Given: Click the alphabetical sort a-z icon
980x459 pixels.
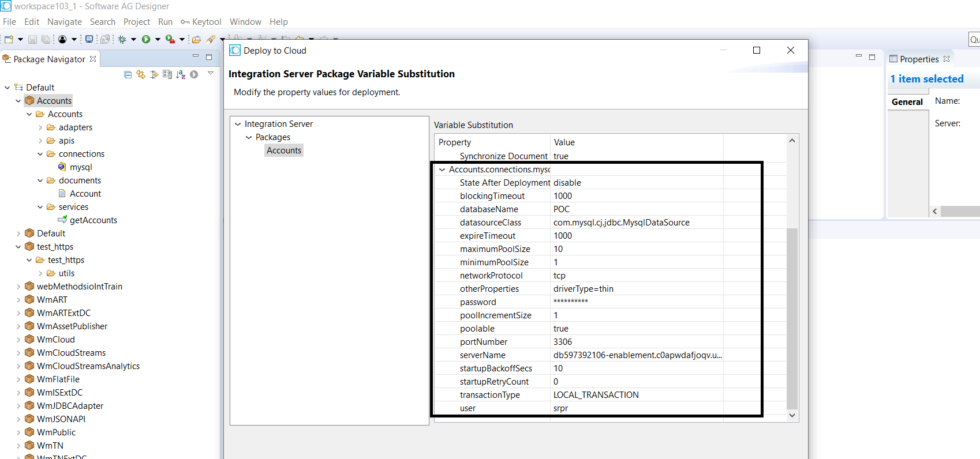Looking at the screenshot, I should [x=181, y=74].
